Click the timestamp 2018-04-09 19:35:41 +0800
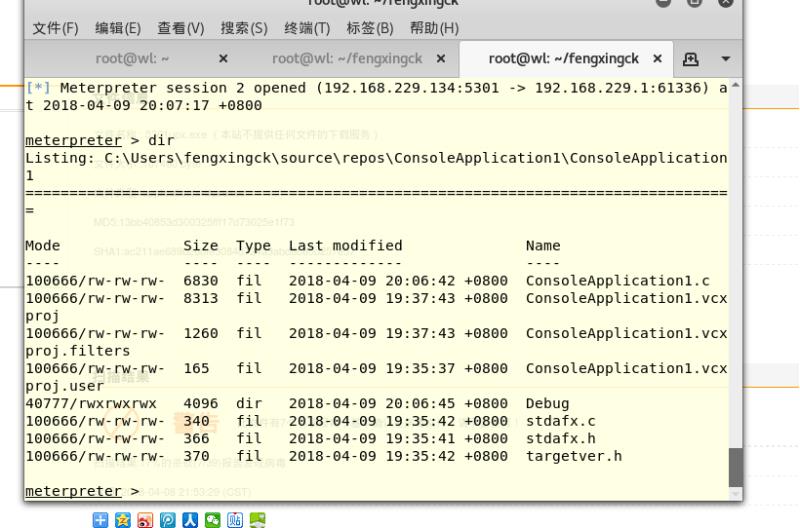 point(398,439)
